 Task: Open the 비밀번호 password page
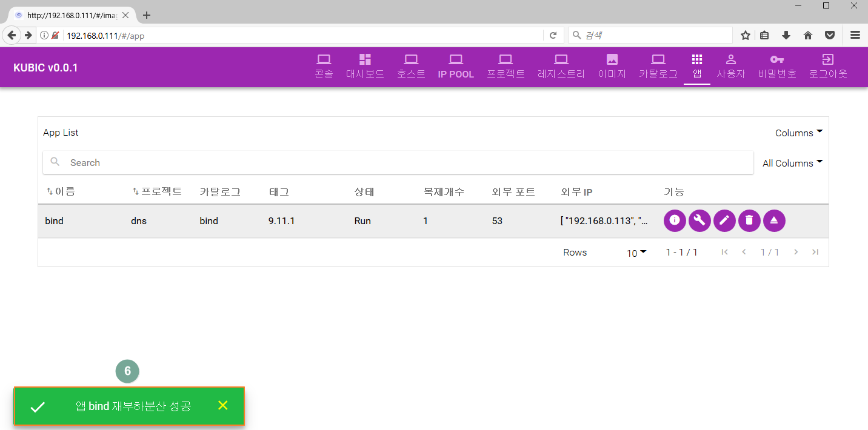(777, 67)
